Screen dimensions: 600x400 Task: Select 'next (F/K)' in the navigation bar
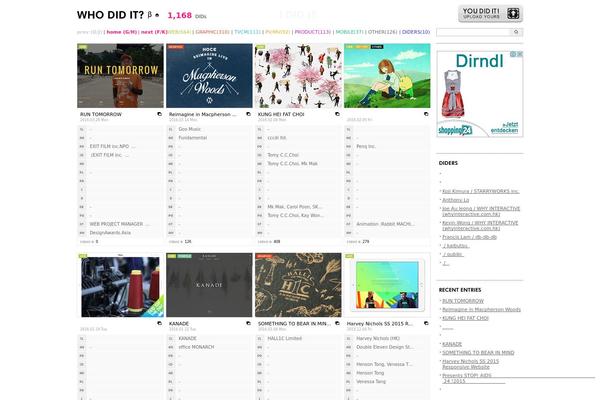tap(154, 32)
